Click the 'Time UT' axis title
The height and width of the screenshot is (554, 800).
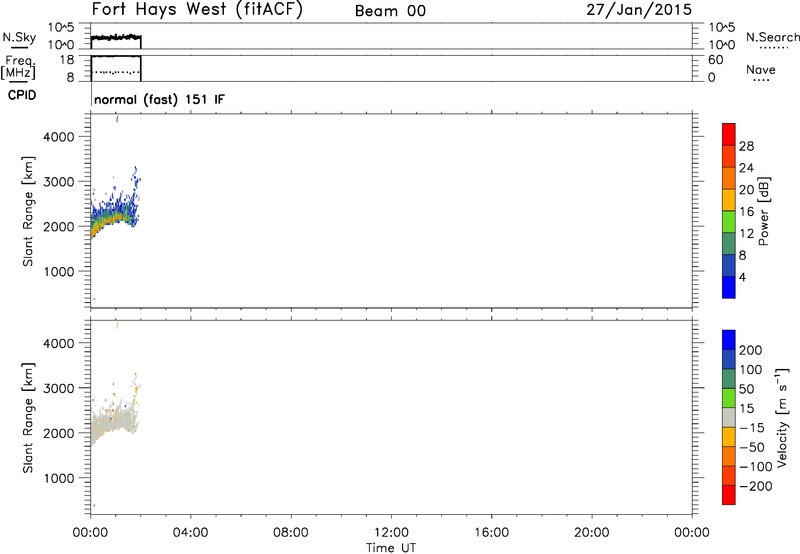391,547
